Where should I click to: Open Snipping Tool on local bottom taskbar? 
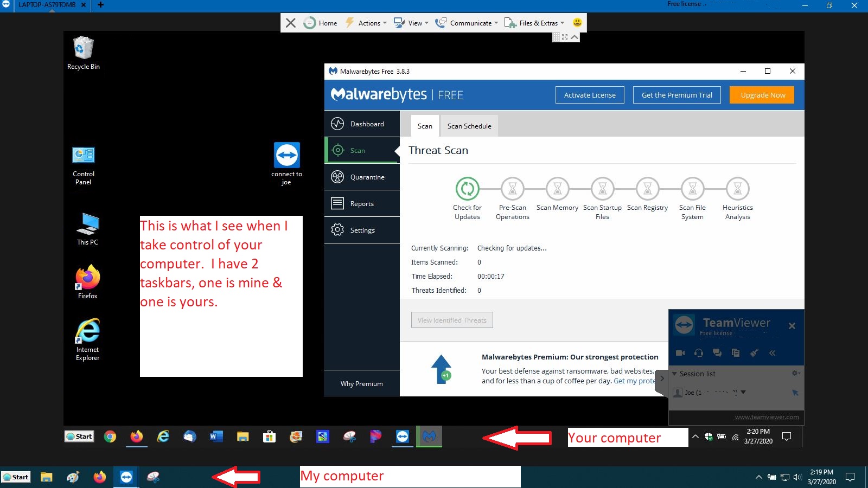point(153,477)
